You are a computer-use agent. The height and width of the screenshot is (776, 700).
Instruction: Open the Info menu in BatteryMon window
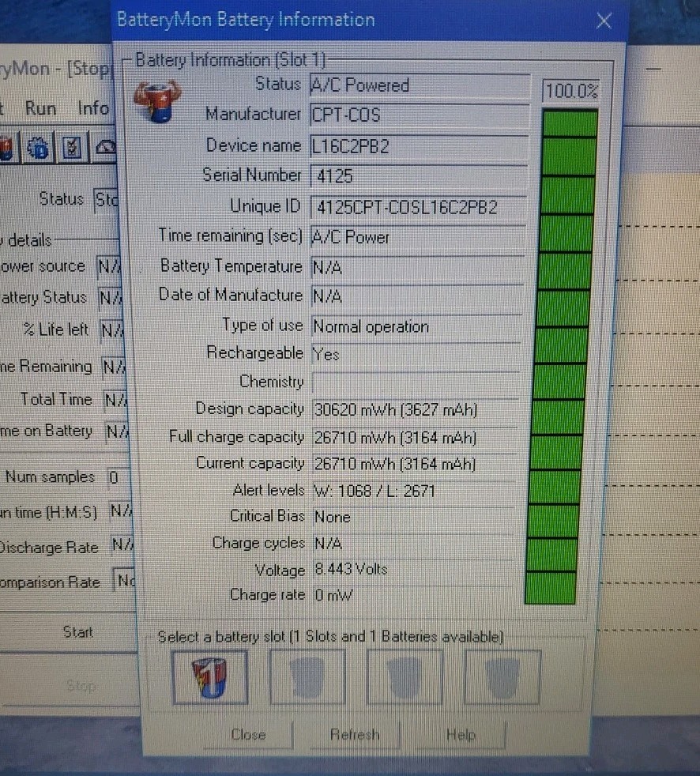coord(93,107)
